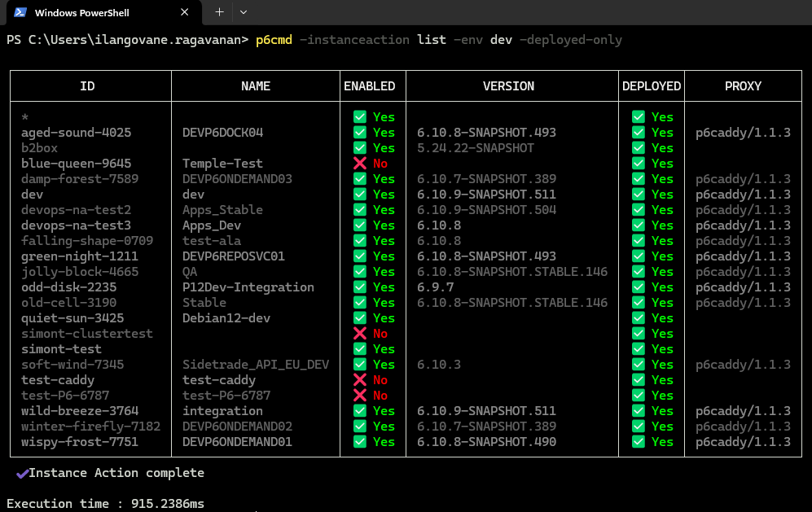This screenshot has width=812, height=512.
Task: Click the name P12Dev-Integration
Action: pos(248,287)
